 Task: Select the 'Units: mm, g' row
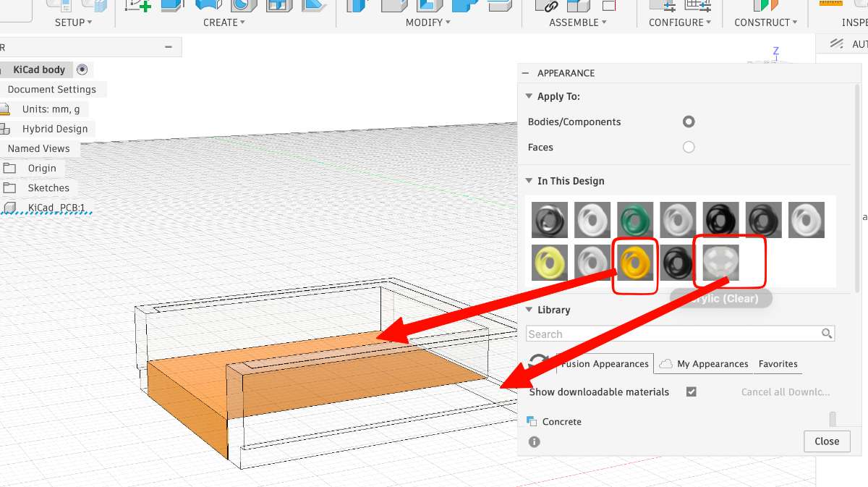point(51,109)
